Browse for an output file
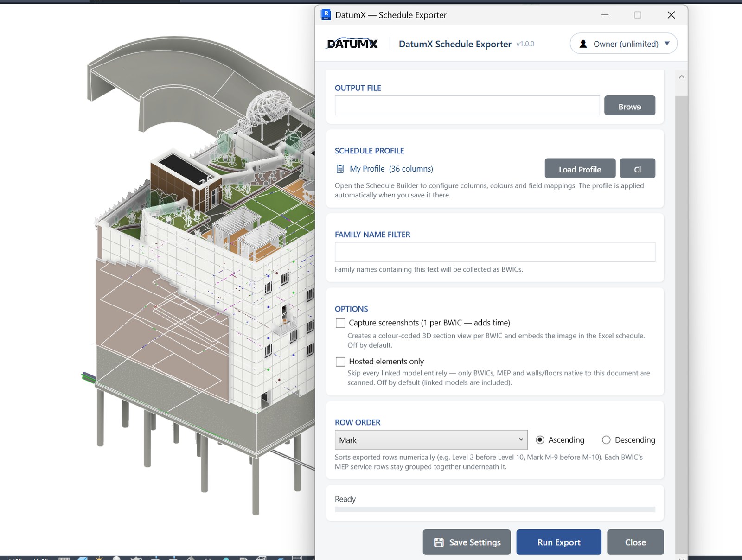This screenshot has height=560, width=742. click(629, 106)
